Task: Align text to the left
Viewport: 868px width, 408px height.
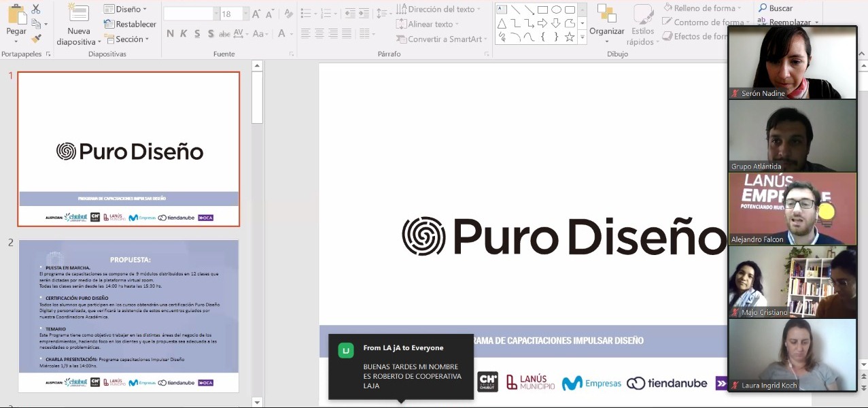Action: coord(306,33)
